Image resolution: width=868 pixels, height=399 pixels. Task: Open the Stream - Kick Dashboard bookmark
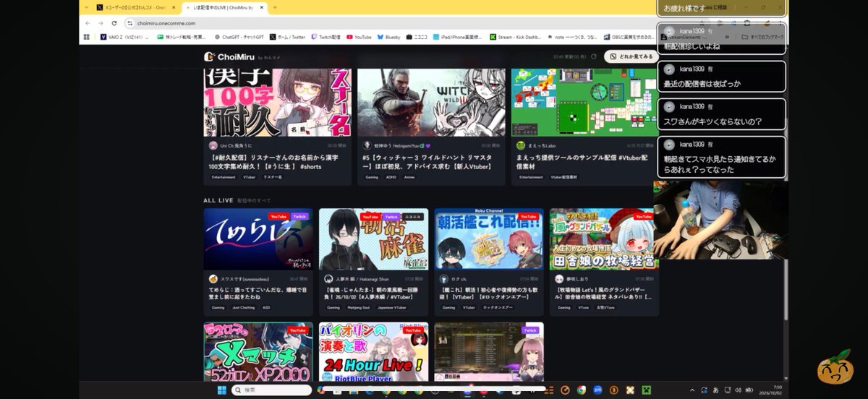coord(515,36)
